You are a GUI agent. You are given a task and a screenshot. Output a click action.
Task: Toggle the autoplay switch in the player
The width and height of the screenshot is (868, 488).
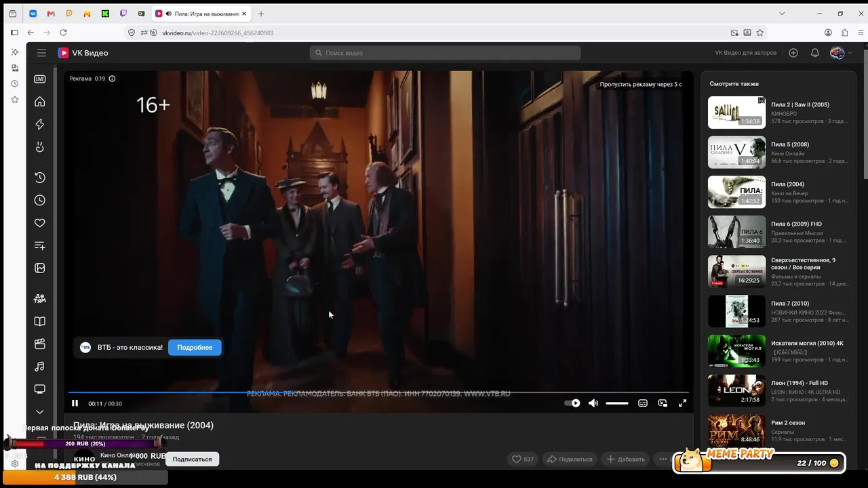pyautogui.click(x=572, y=403)
